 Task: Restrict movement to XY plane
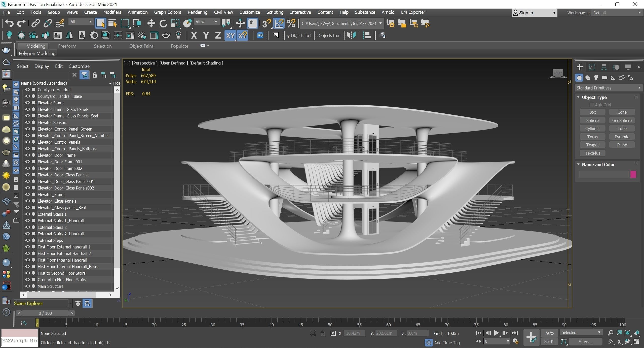pos(230,36)
